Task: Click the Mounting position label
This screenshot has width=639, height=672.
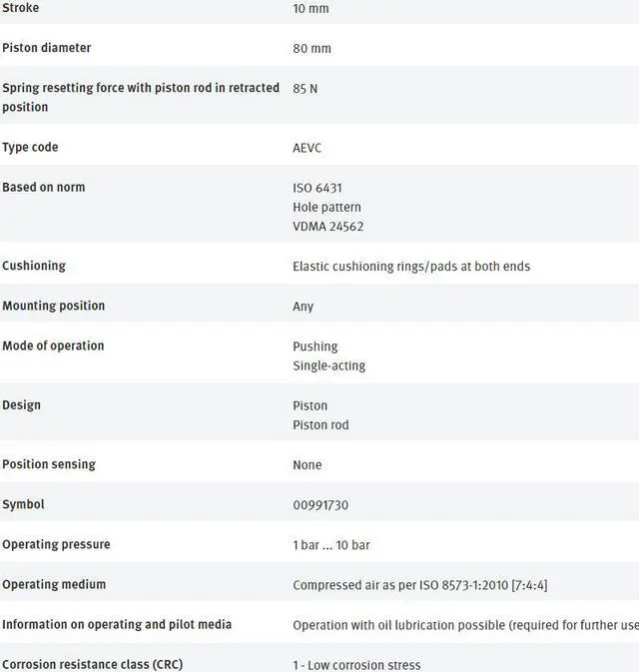Action: pyautogui.click(x=53, y=306)
